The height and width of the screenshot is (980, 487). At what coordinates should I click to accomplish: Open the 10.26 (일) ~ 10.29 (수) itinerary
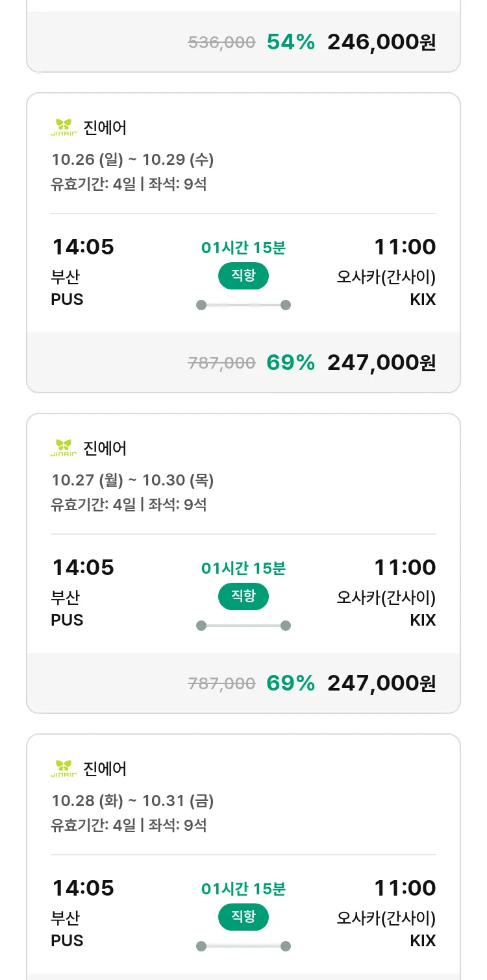[x=132, y=159]
